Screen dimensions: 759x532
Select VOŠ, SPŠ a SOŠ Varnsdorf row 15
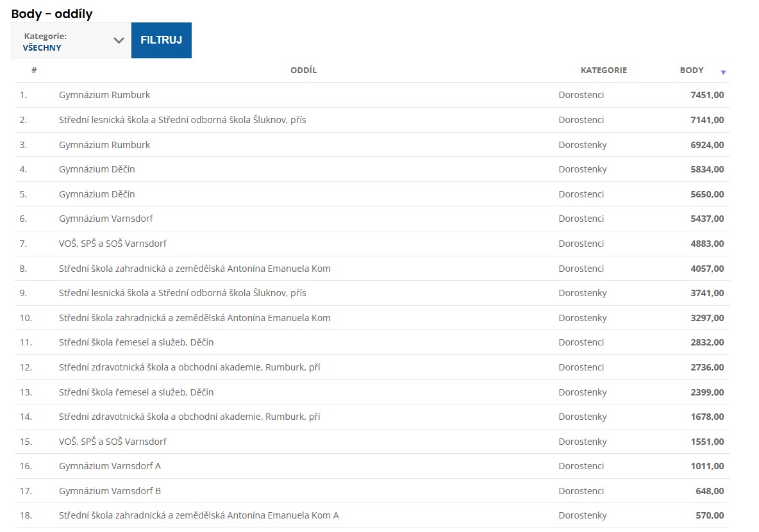pyautogui.click(x=113, y=442)
